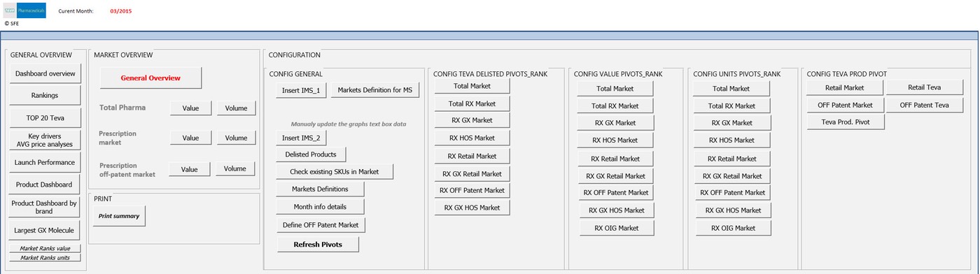
Task: Open Total Pharma Value
Action: coord(190,108)
